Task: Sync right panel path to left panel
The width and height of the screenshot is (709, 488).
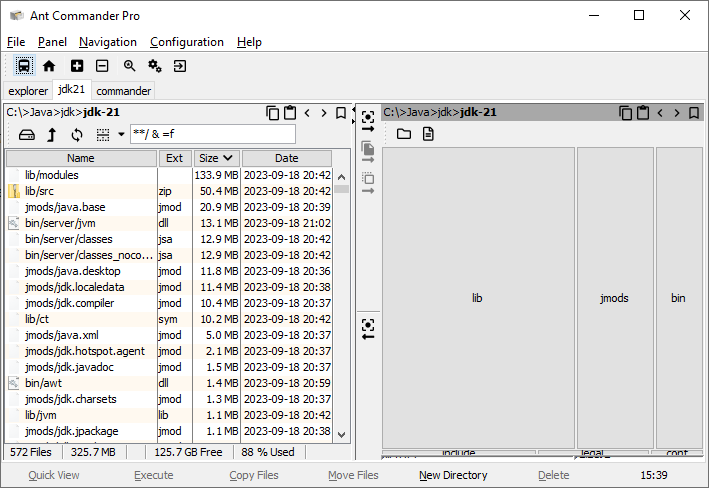Action: click(368, 329)
